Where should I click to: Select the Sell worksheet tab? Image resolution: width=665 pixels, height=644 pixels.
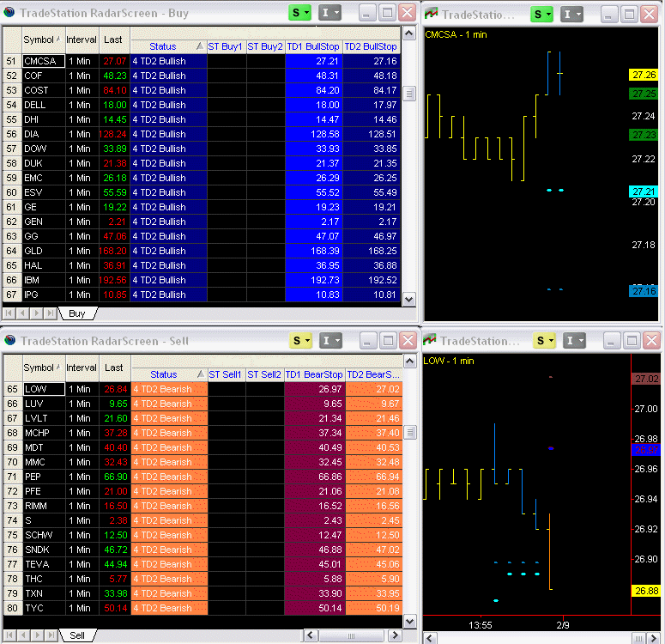pos(77,635)
